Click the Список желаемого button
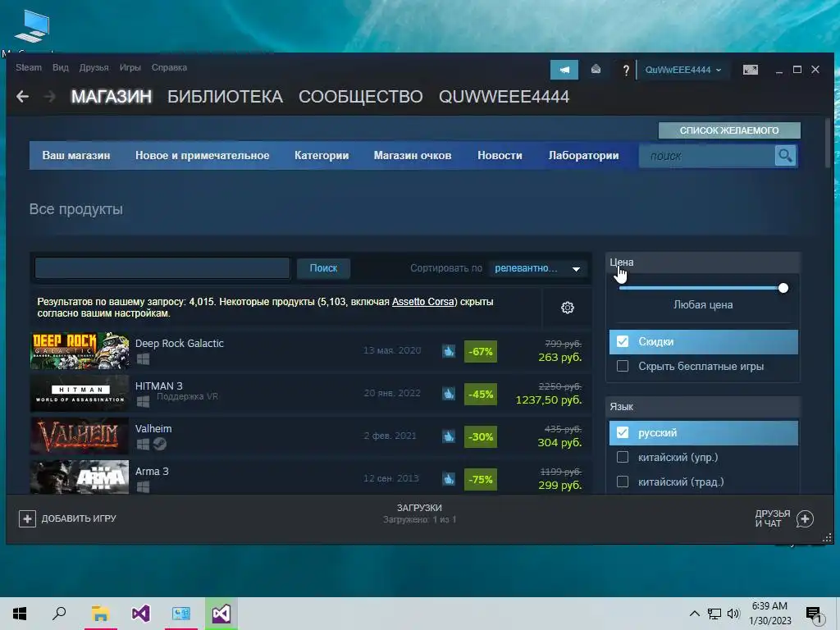Viewport: 840px width, 630px height. click(x=729, y=130)
